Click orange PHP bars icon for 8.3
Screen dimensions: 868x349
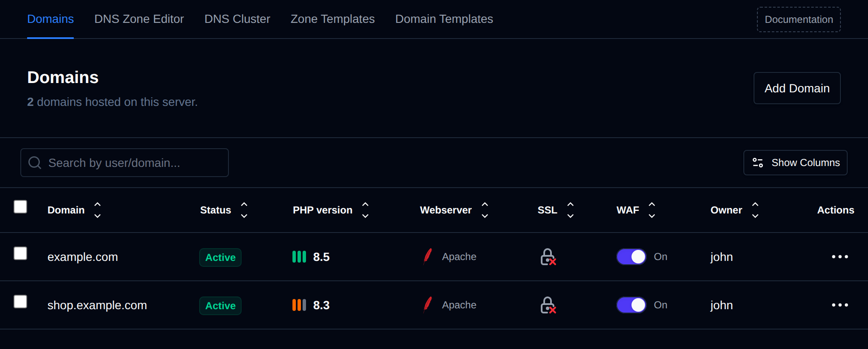pos(299,305)
